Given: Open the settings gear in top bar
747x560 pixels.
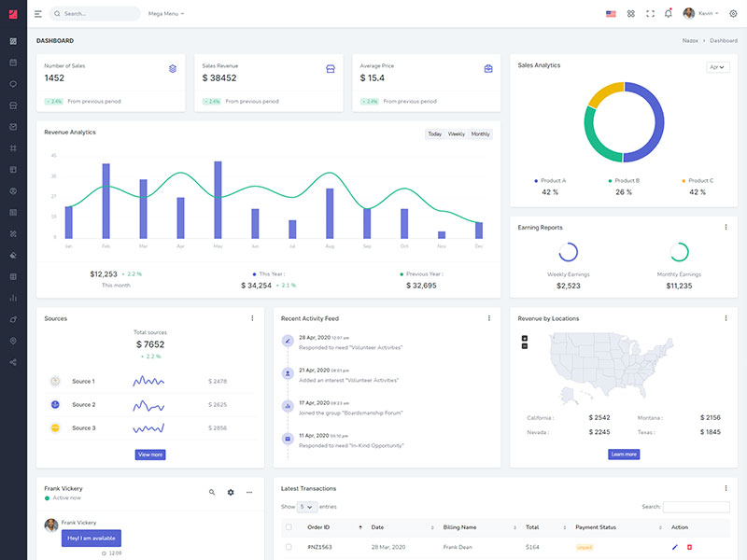Looking at the screenshot, I should (x=733, y=14).
